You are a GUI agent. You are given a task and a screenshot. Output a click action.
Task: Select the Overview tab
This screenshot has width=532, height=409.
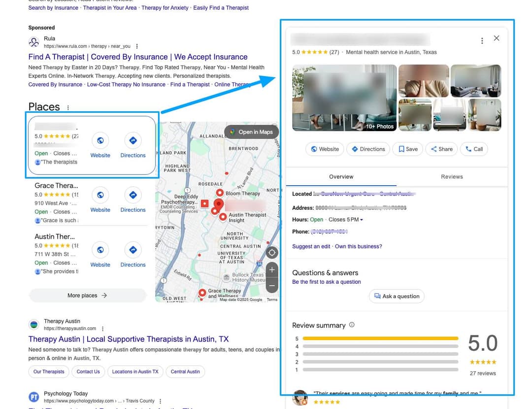(341, 176)
